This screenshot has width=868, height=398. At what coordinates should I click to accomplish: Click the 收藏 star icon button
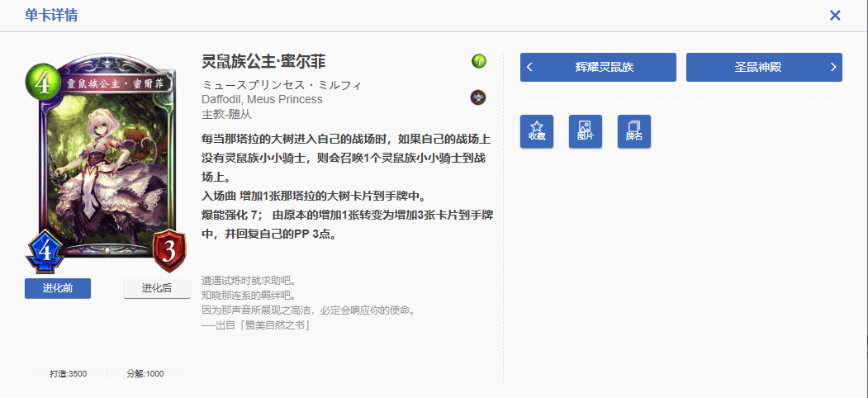click(x=537, y=131)
